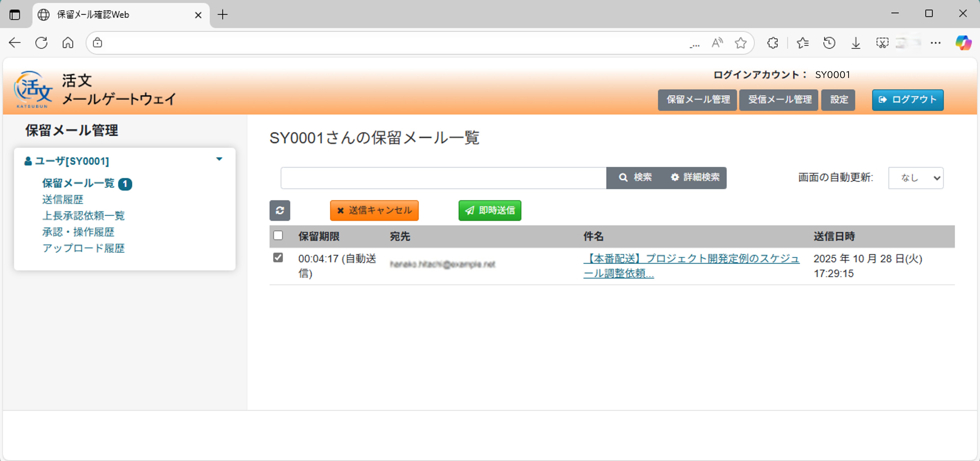Uncheck the pending mail row checkbox
980x461 pixels.
point(278,257)
